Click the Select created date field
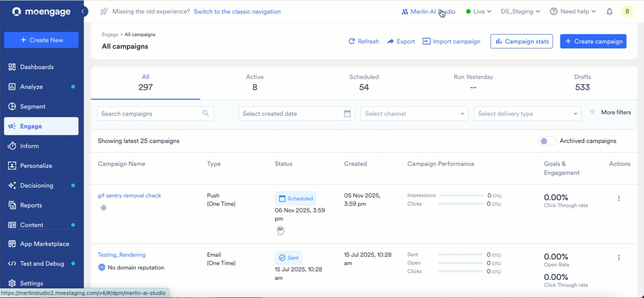 point(297,114)
